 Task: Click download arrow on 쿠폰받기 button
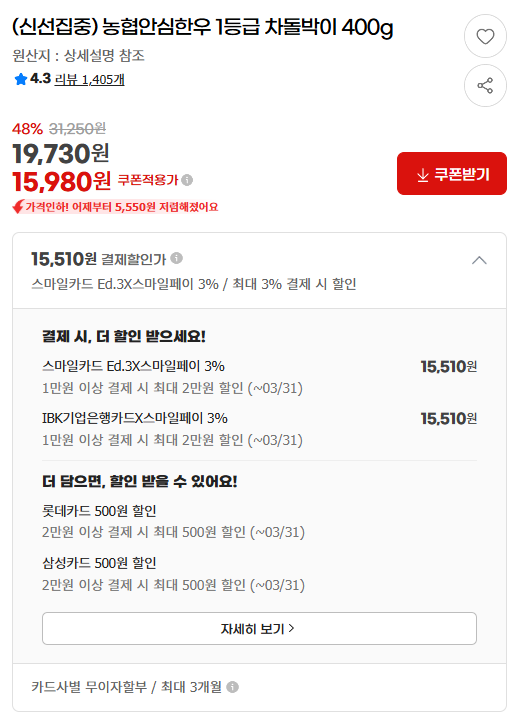click(422, 175)
